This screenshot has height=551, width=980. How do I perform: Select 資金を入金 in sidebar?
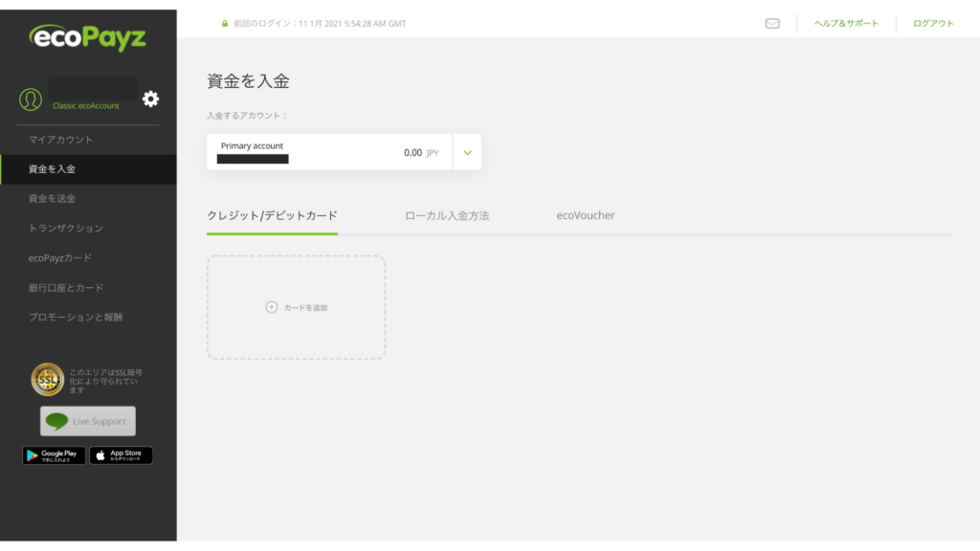click(88, 169)
